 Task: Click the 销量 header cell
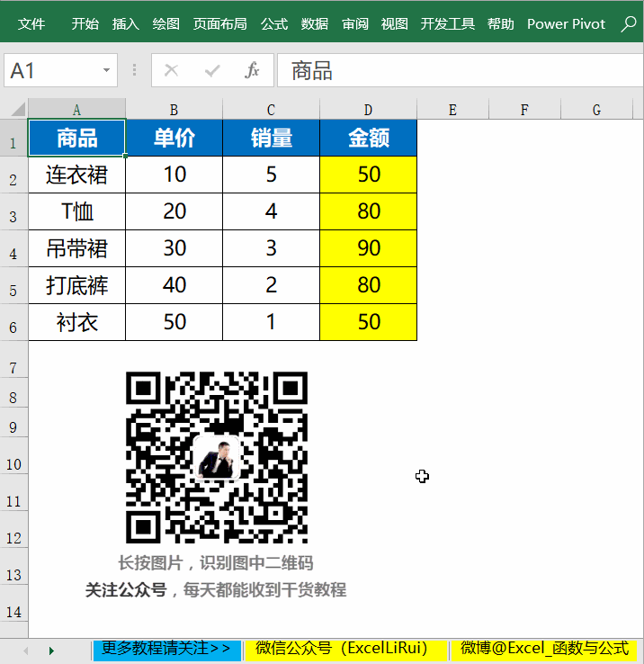tap(271, 138)
